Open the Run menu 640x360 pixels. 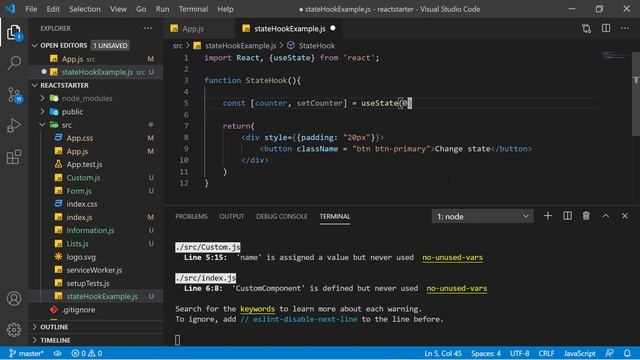(x=162, y=9)
